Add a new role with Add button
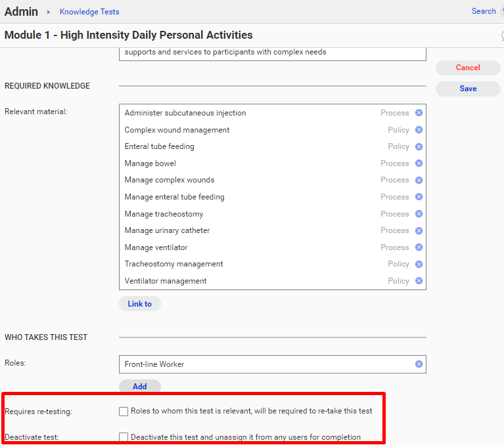This screenshot has height=447, width=504. [139, 387]
